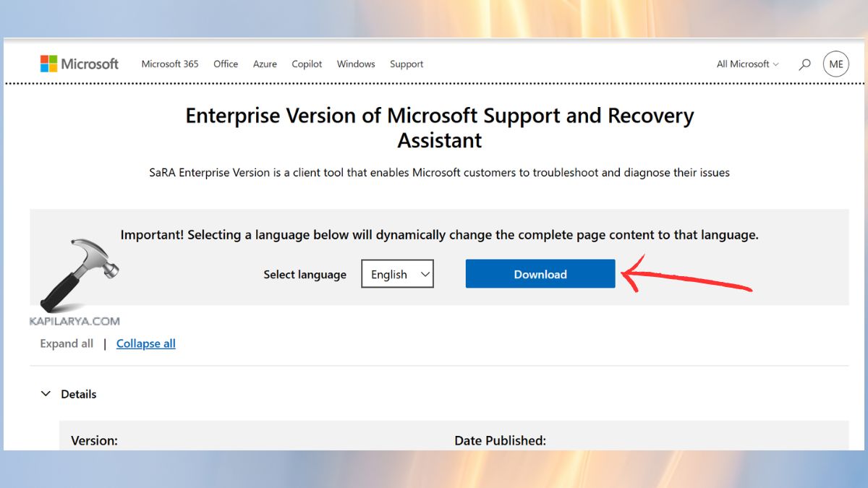Click the blue Download button

(540, 274)
